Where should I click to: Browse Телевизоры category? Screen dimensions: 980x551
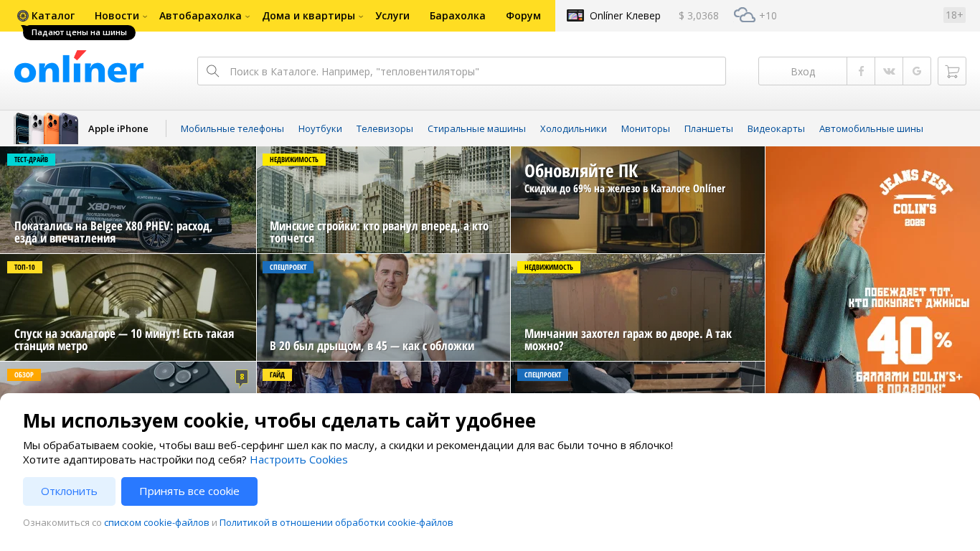(x=385, y=128)
